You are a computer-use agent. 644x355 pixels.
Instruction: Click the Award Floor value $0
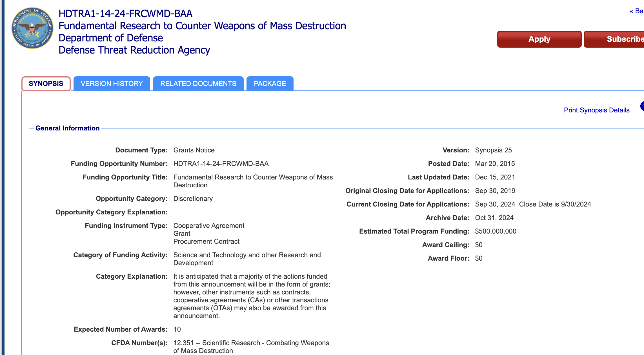pyautogui.click(x=479, y=258)
